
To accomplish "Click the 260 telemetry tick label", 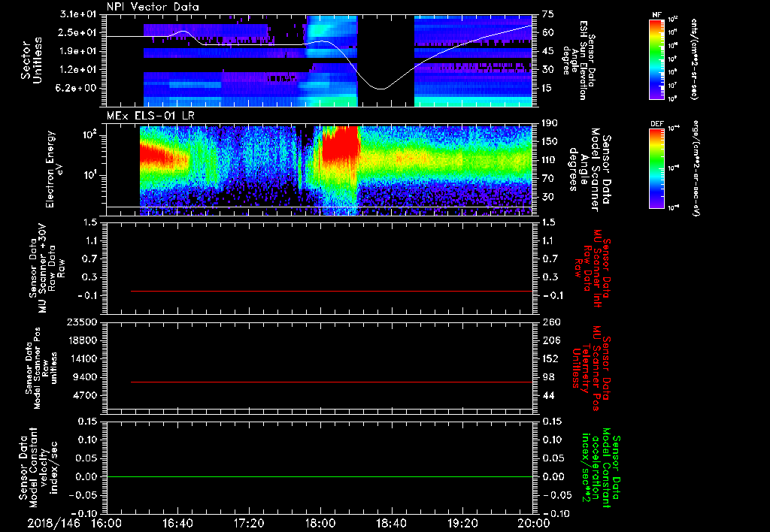I will 550,322.
